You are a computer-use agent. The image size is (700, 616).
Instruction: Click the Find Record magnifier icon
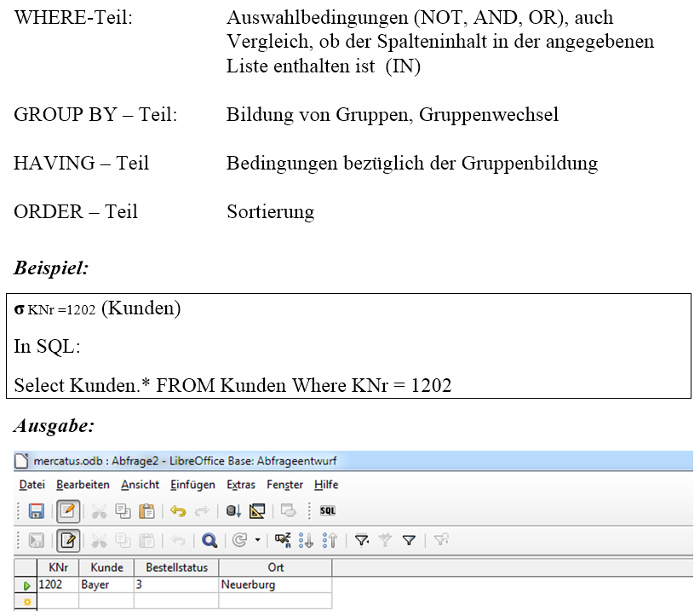[x=209, y=541]
